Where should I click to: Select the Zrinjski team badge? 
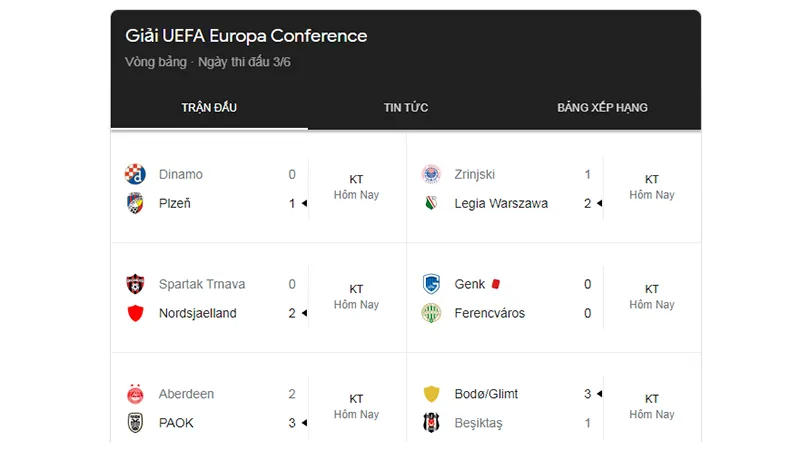[431, 174]
